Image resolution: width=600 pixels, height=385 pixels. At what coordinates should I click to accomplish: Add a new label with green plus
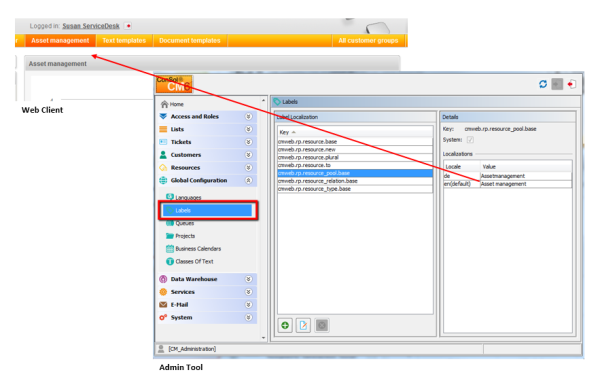click(285, 326)
